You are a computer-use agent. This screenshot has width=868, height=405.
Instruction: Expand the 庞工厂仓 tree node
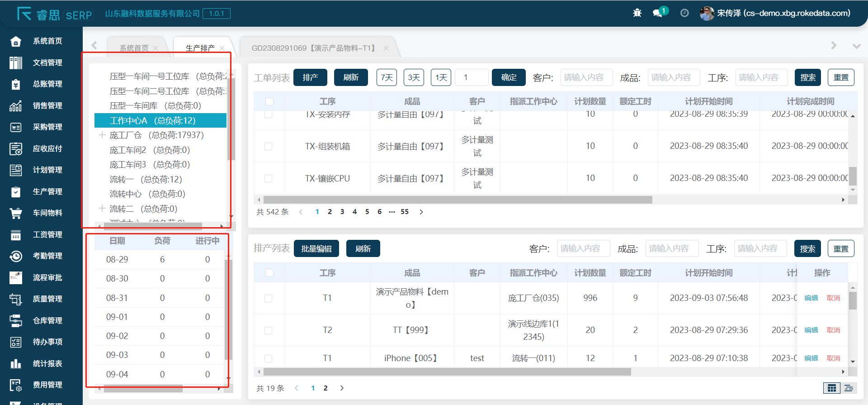pyautogui.click(x=102, y=135)
